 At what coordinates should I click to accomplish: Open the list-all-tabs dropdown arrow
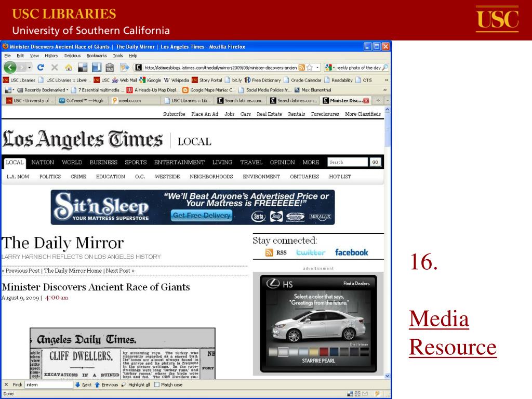388,100
